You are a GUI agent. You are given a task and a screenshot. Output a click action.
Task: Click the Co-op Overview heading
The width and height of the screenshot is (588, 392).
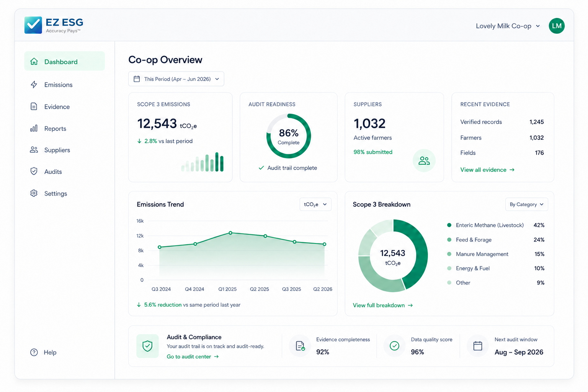(165, 60)
